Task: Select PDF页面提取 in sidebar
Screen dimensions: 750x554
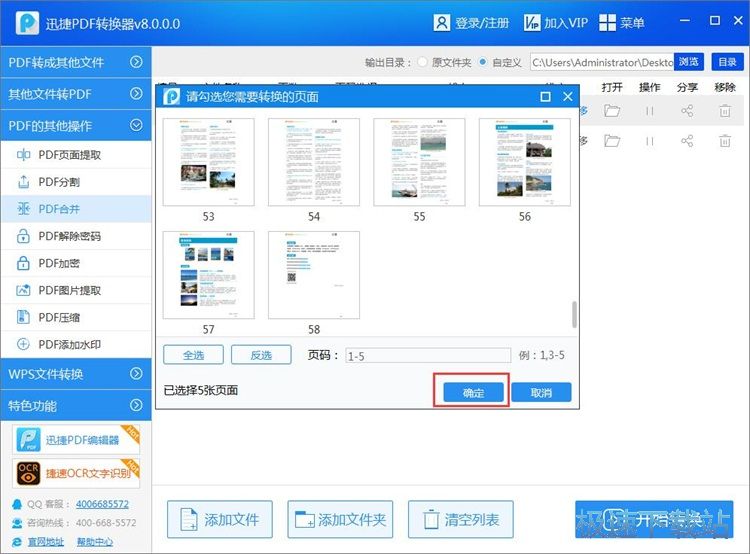Action: (76, 155)
